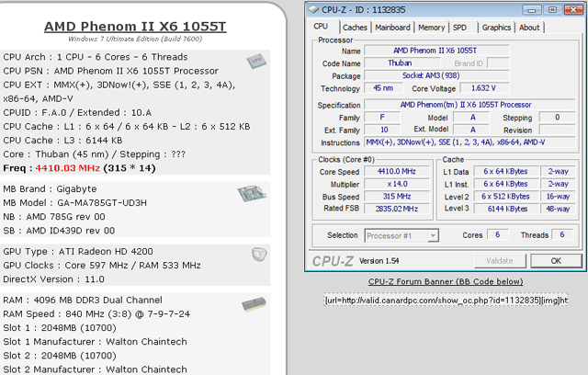
Task: Open the Graphics tab
Action: click(x=496, y=28)
